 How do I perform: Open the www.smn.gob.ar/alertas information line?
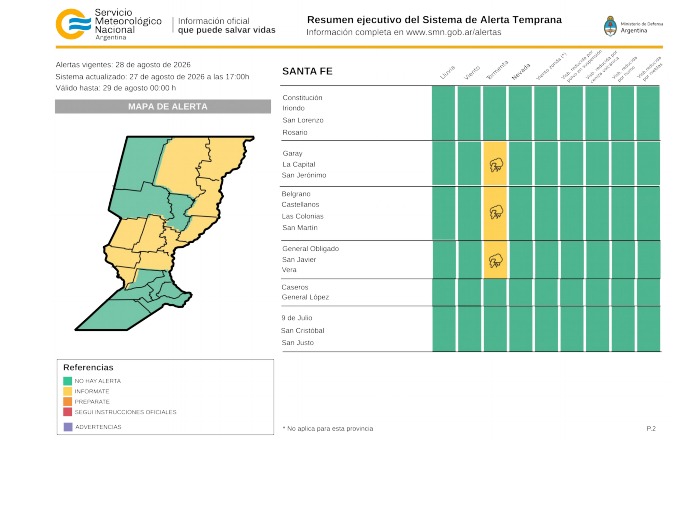[x=404, y=32]
